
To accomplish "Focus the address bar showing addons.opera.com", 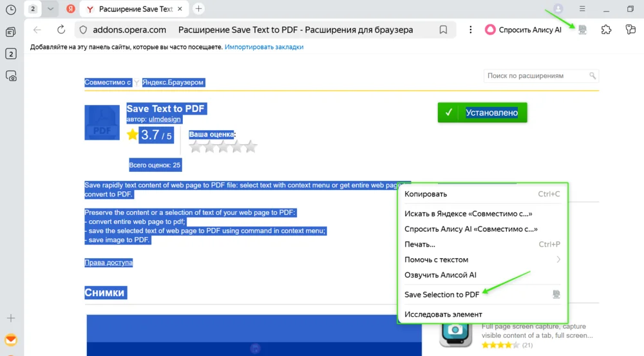I will [265, 30].
